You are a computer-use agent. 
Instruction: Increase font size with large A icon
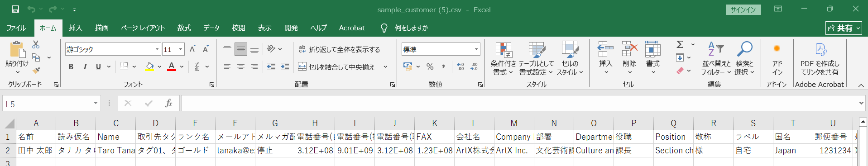[x=192, y=49]
